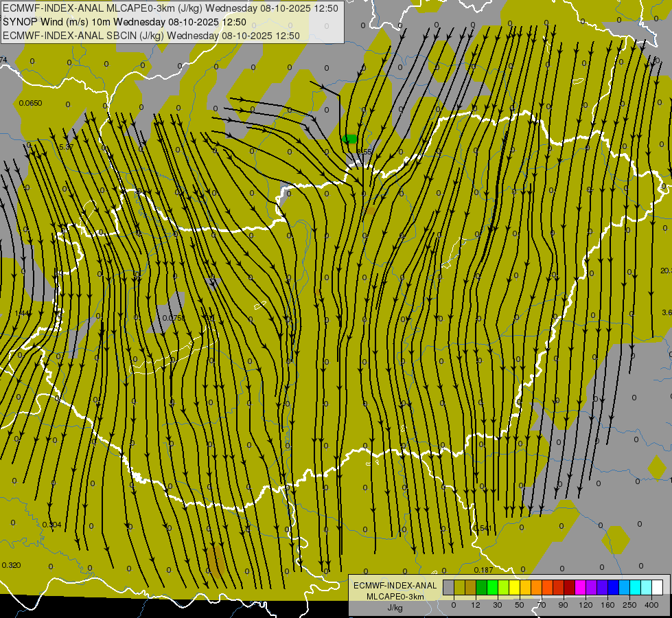Select the pure blue legend swatch
This screenshot has height=618, width=672.
pyautogui.click(x=614, y=587)
